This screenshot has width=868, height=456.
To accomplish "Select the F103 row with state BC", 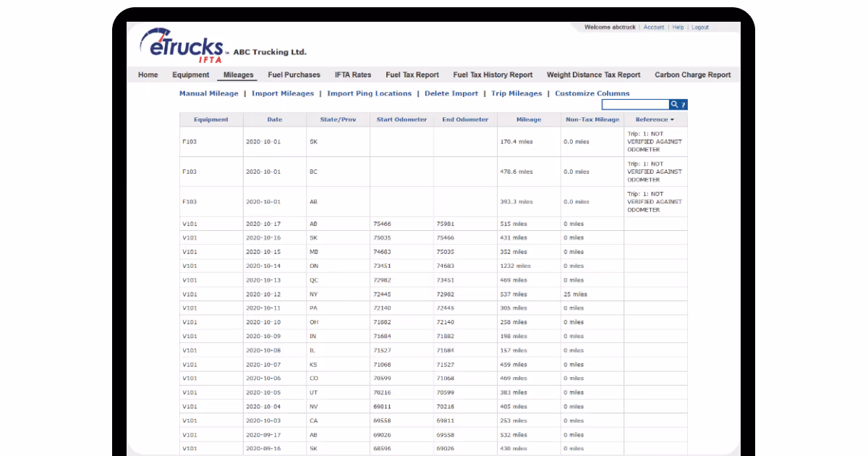I will tap(434, 172).
